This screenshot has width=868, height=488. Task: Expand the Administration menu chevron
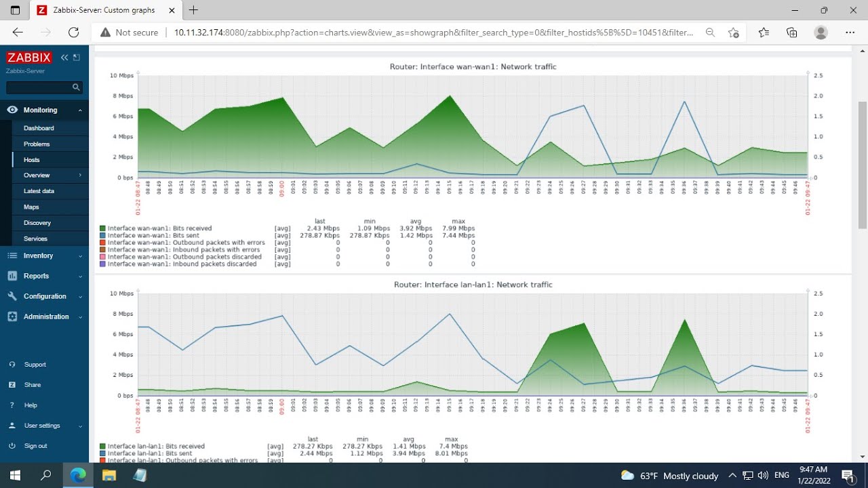[80, 317]
